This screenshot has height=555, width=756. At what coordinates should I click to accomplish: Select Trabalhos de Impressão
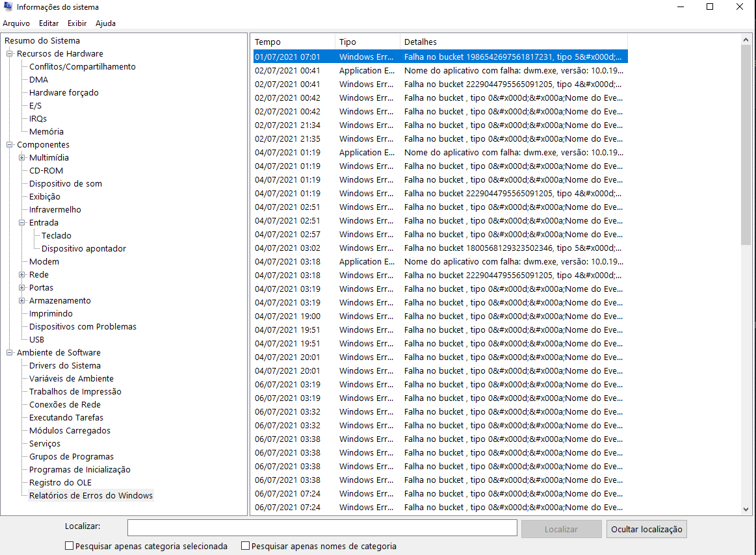click(75, 392)
